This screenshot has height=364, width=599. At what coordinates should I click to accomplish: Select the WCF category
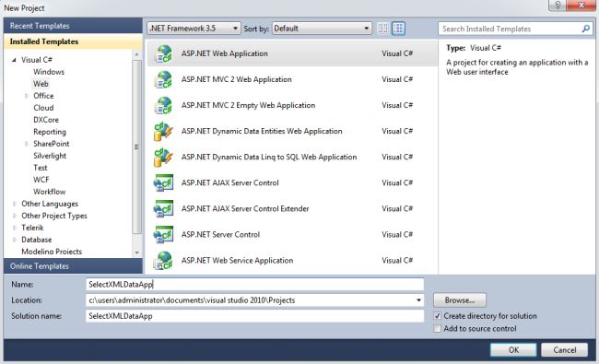[41, 180]
